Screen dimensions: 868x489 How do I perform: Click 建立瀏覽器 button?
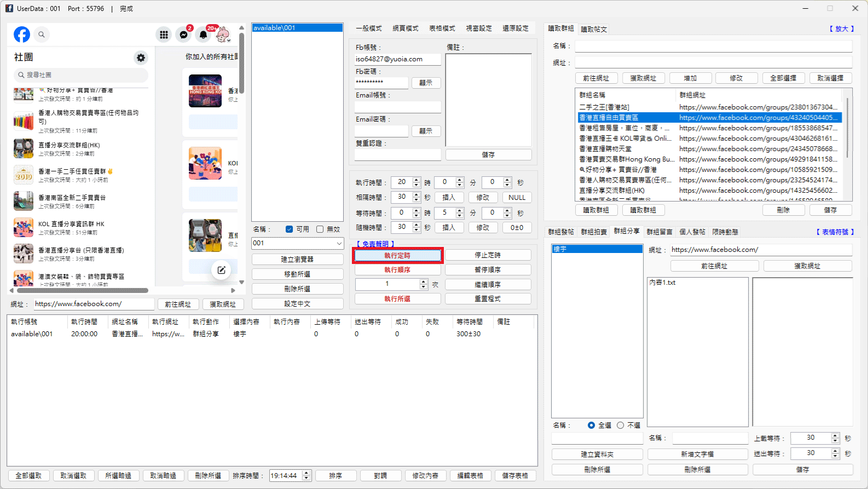tap(297, 260)
